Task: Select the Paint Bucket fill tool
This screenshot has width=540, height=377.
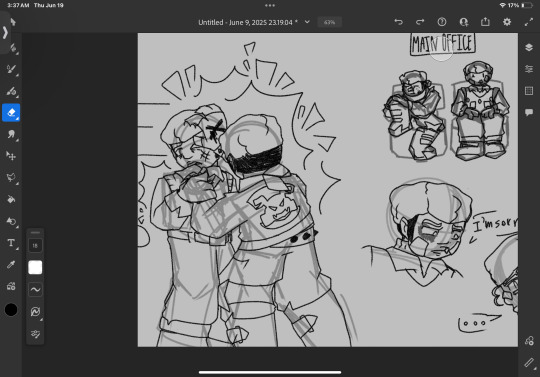Action: [x=11, y=199]
